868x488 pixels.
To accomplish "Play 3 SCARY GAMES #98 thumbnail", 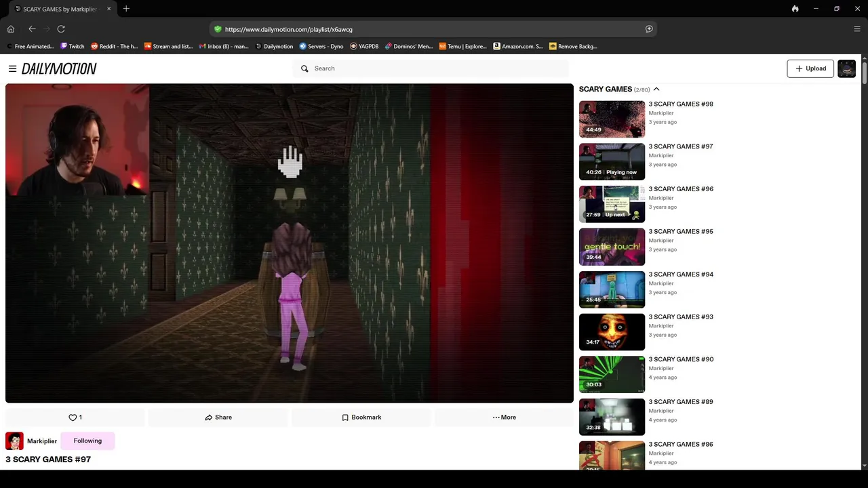I will (x=612, y=119).
